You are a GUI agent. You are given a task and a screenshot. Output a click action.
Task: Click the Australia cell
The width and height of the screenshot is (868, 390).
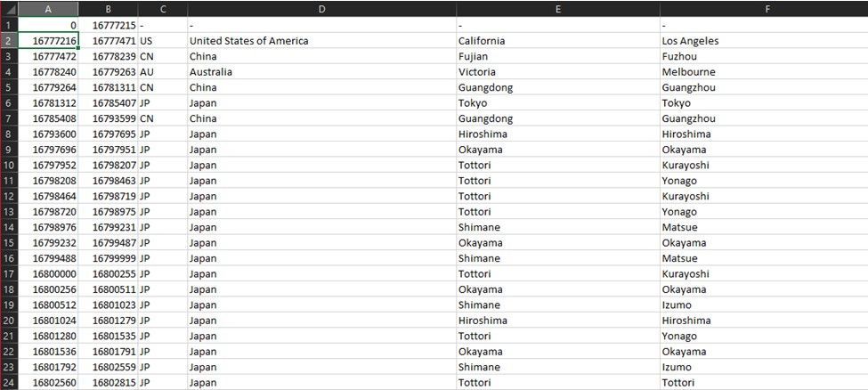click(322, 71)
